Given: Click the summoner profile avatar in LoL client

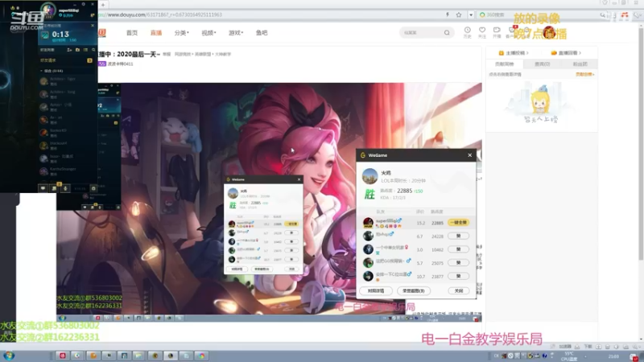Looking at the screenshot, I should (48, 11).
